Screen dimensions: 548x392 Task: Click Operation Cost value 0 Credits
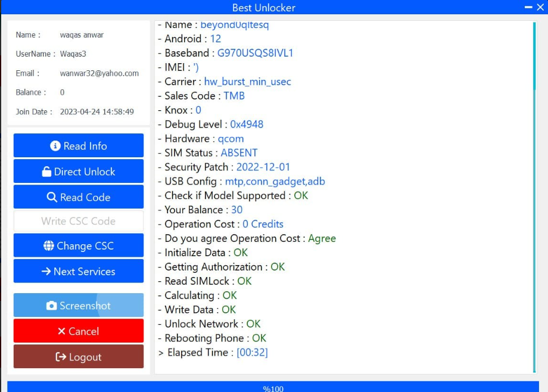click(263, 224)
